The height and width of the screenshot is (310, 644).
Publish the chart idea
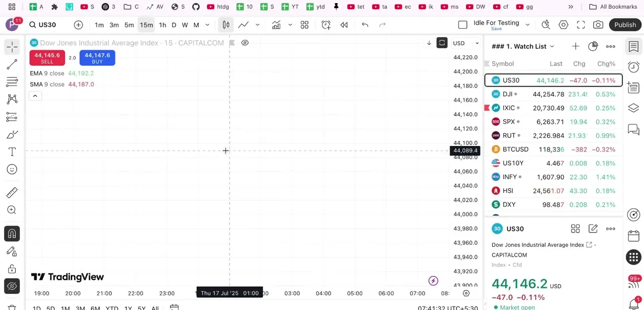625,25
